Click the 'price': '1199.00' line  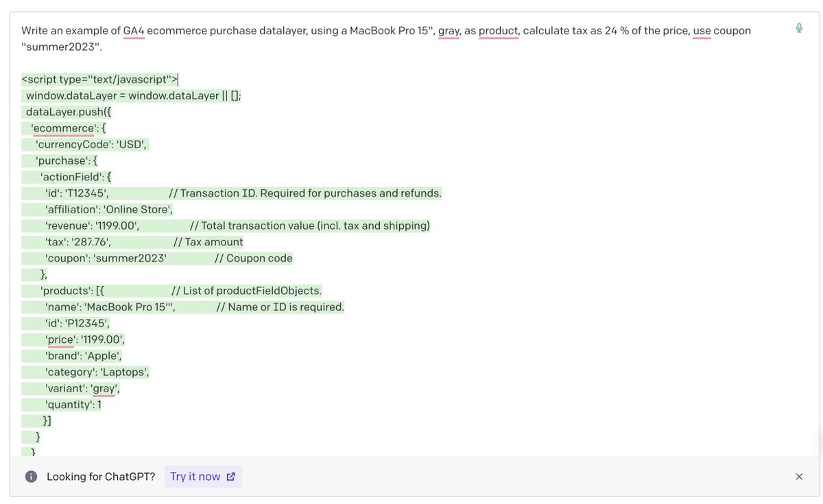point(85,339)
